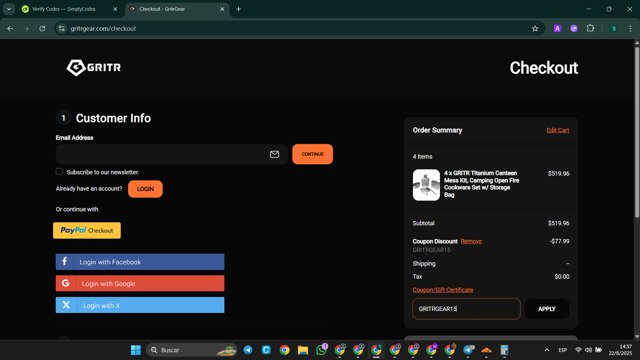
Task: Click the Windows search box Buscar
Action: click(191, 350)
